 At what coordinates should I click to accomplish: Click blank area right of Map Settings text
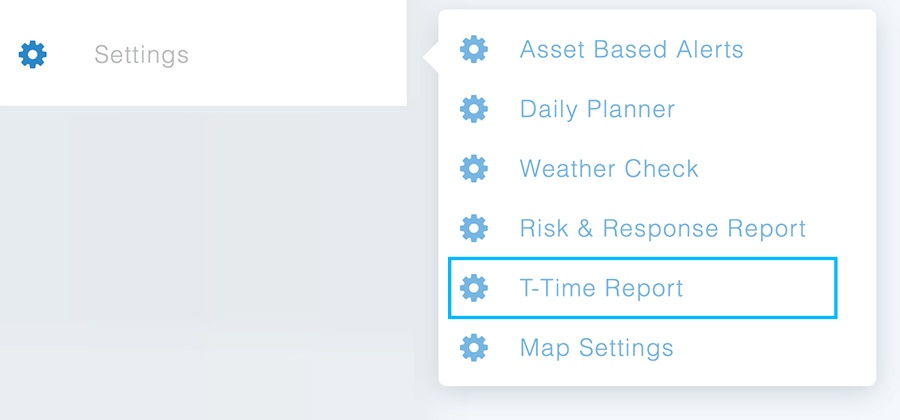point(770,348)
